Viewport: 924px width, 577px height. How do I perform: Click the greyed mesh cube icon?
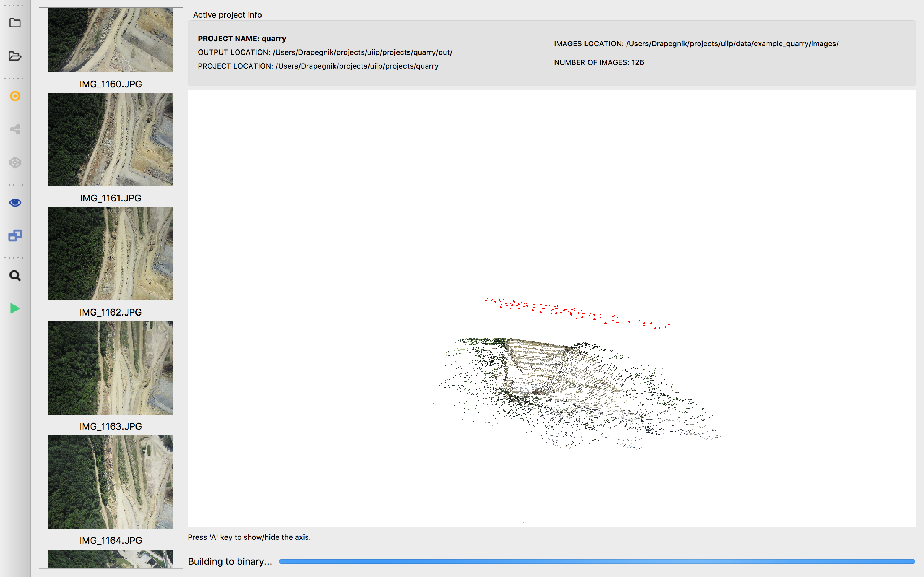(15, 162)
